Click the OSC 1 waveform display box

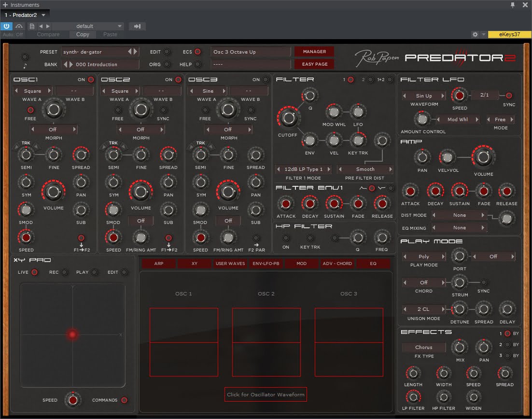pos(184,342)
